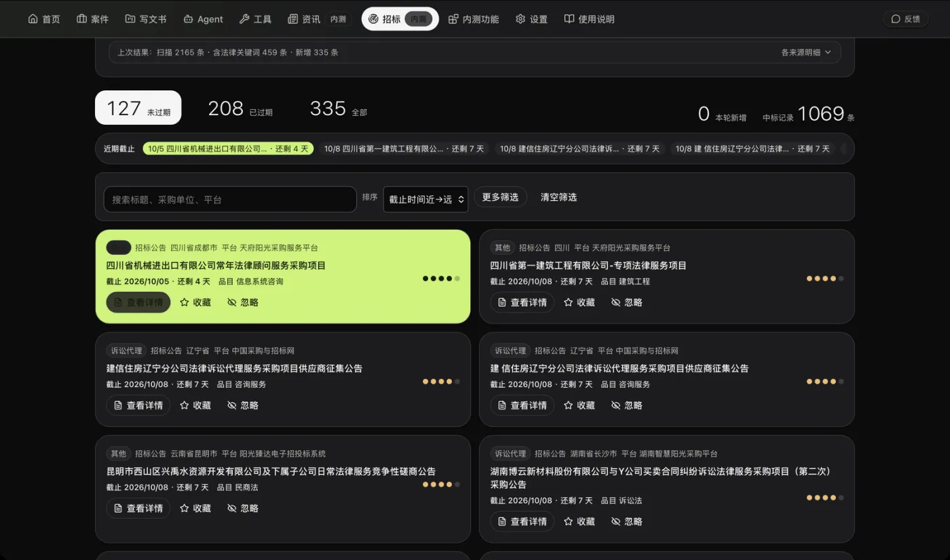Show the 208 已过期 expired listings
Viewport: 950px width, 560px height.
pos(240,108)
